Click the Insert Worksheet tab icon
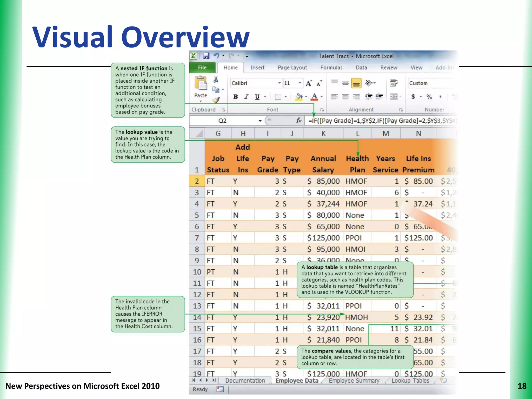Viewport: 532px width, 399px height. click(x=443, y=381)
